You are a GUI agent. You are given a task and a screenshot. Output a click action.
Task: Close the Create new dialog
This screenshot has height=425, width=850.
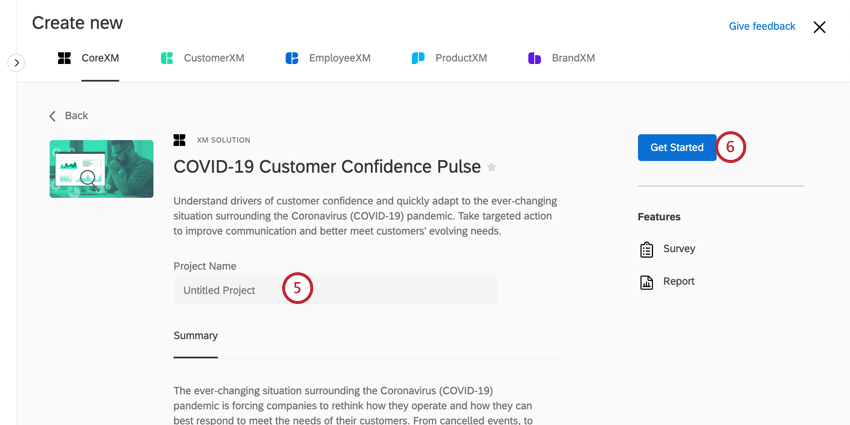[819, 27]
